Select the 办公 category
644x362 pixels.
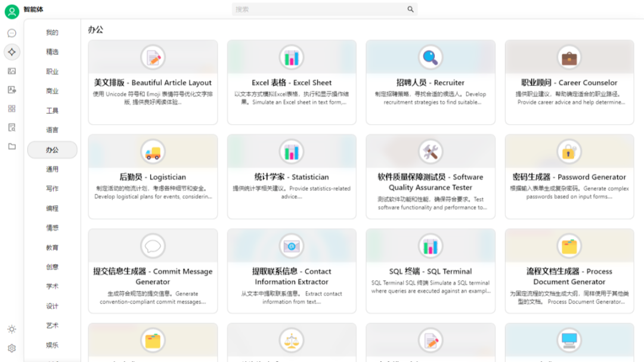tap(52, 150)
